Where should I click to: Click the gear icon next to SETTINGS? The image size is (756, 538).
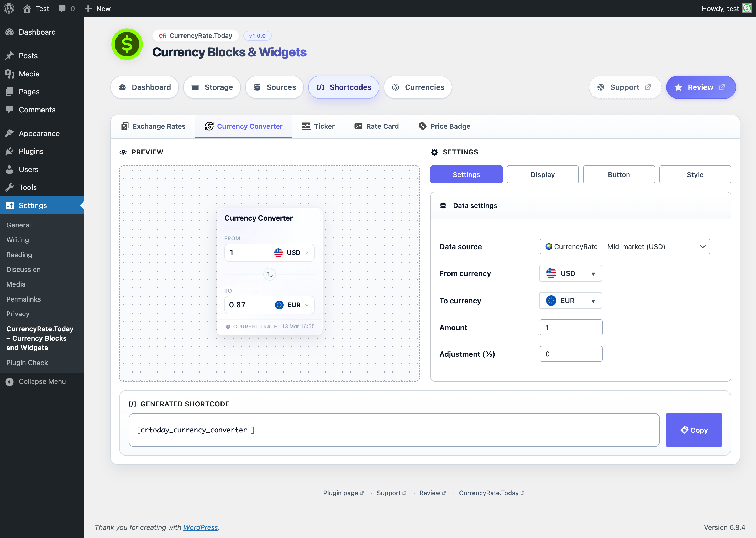click(434, 152)
